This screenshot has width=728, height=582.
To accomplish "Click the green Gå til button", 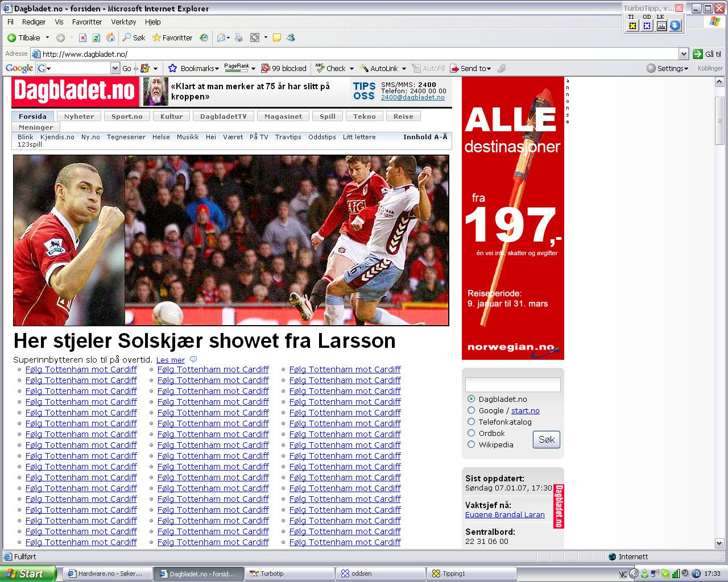I will pyautogui.click(x=708, y=54).
